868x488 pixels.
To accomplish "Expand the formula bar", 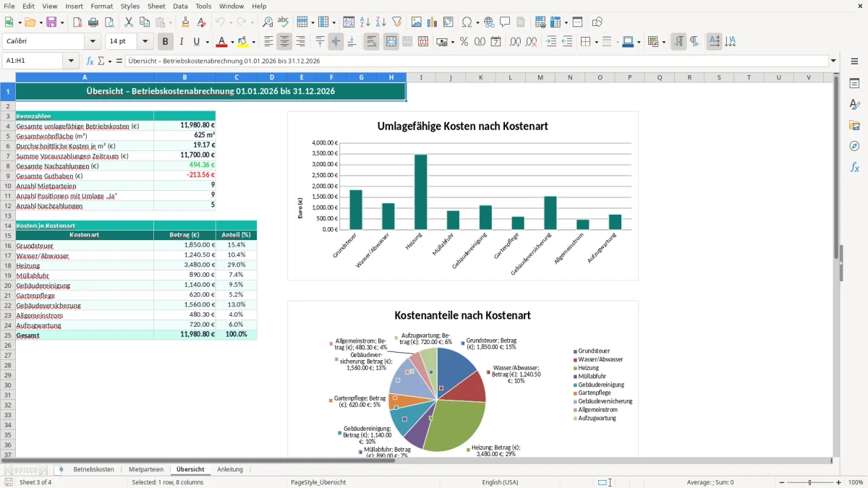I will point(833,61).
